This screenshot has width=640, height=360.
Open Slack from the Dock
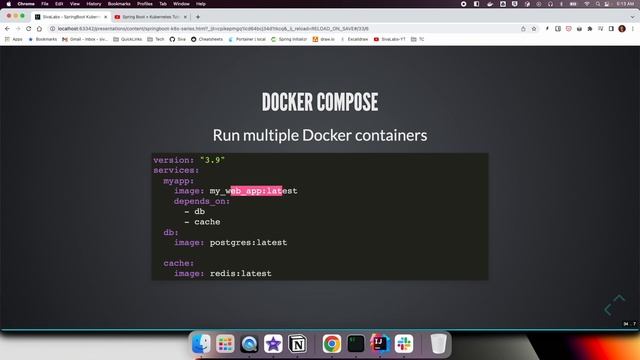coord(404,344)
